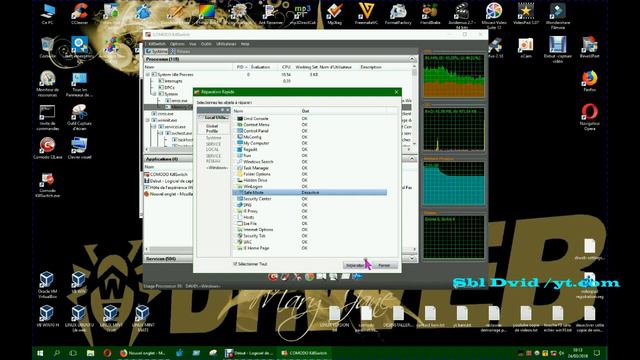Select the Safe Mode row

point(310,192)
